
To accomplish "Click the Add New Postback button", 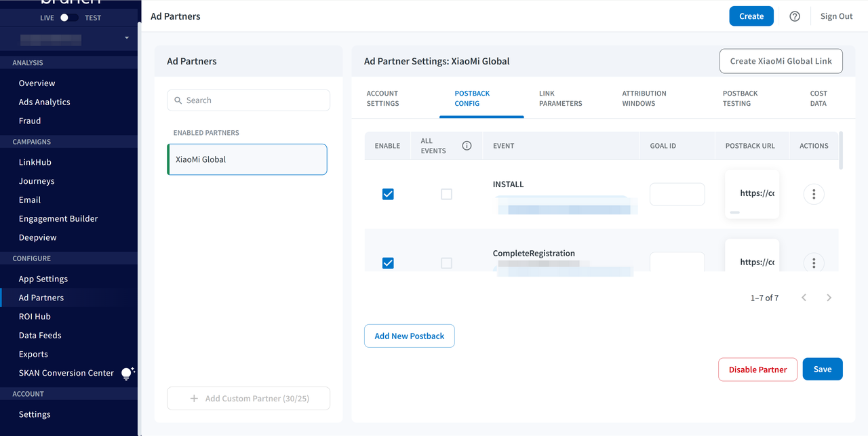I will (409, 336).
